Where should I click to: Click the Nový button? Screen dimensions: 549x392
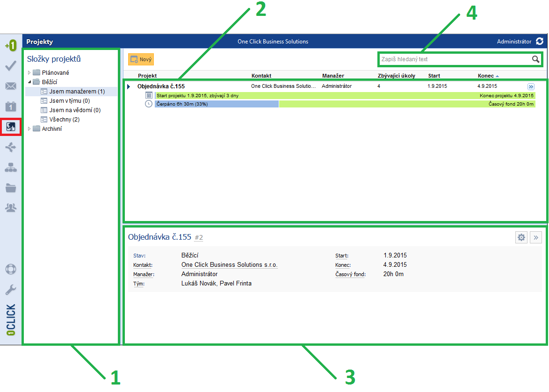click(141, 59)
